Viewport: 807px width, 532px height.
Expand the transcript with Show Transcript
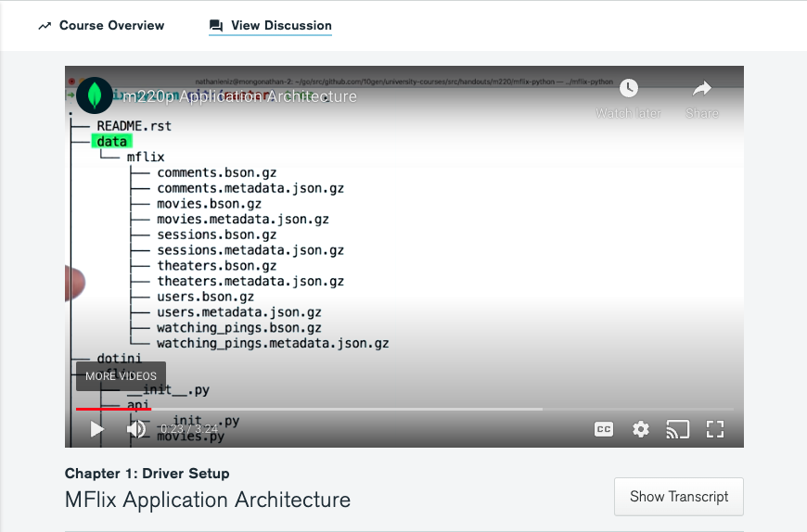pyautogui.click(x=678, y=497)
